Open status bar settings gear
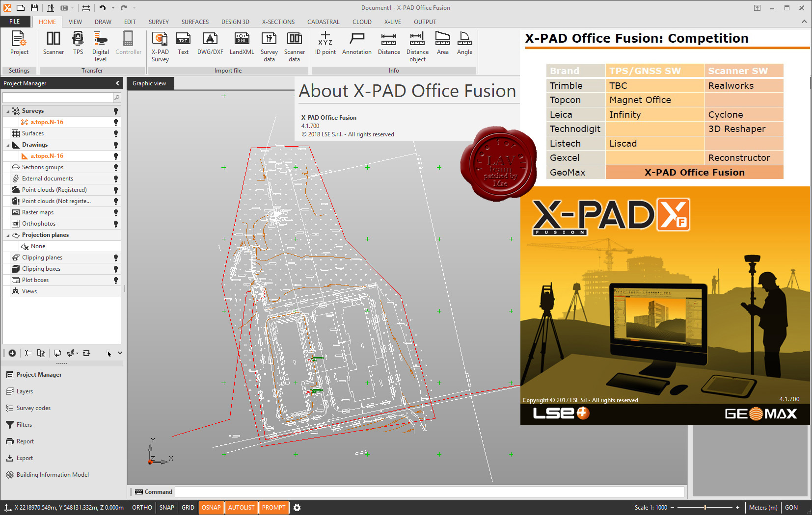The image size is (812, 515). 297,508
